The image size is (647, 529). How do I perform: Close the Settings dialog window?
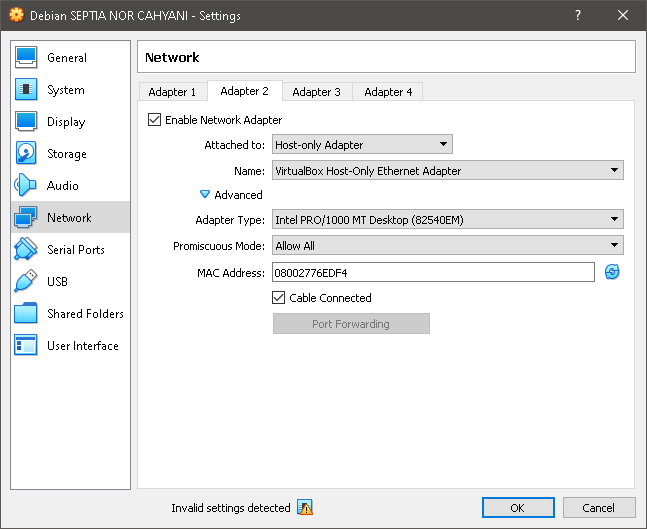click(623, 15)
